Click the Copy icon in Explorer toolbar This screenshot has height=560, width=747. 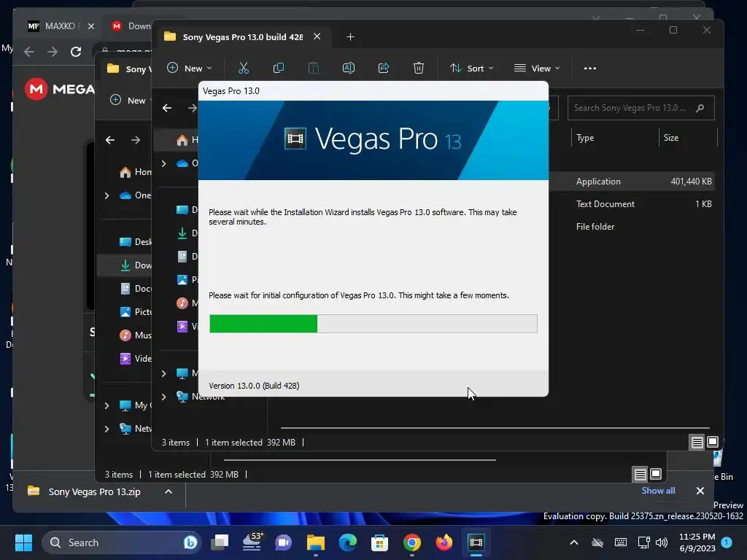point(279,68)
